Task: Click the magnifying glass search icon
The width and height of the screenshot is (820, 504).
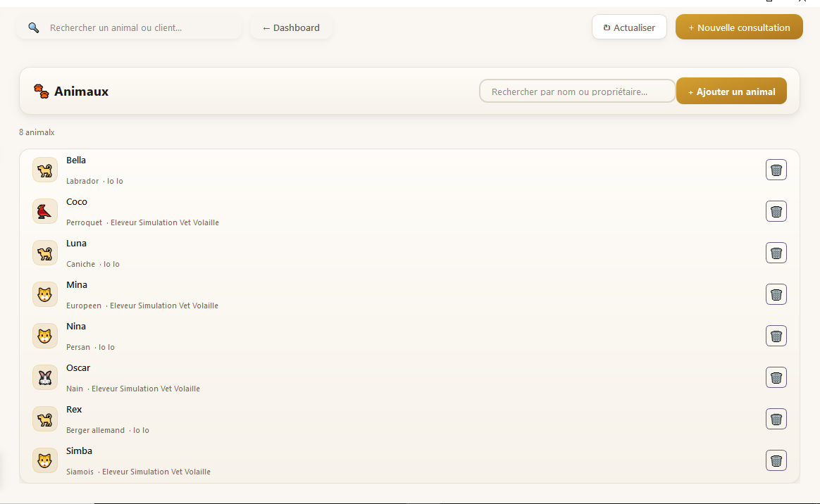Action: coord(34,27)
